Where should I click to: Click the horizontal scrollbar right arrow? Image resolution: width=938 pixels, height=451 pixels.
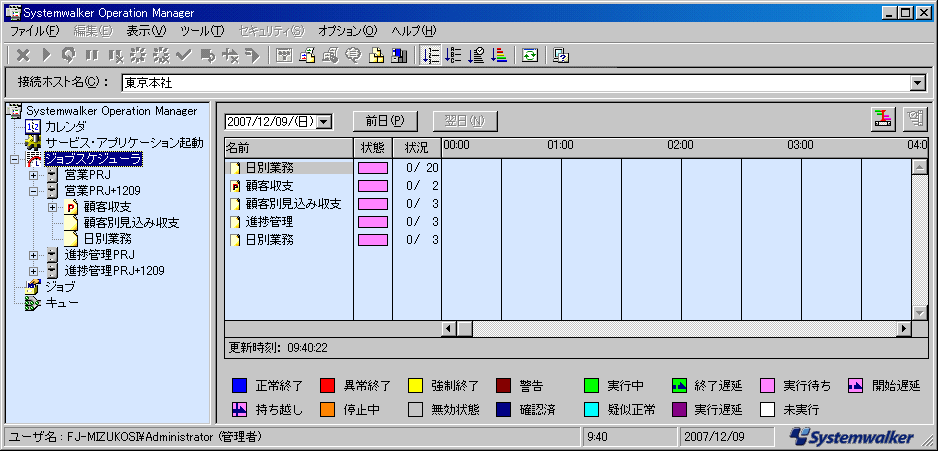coord(903,328)
